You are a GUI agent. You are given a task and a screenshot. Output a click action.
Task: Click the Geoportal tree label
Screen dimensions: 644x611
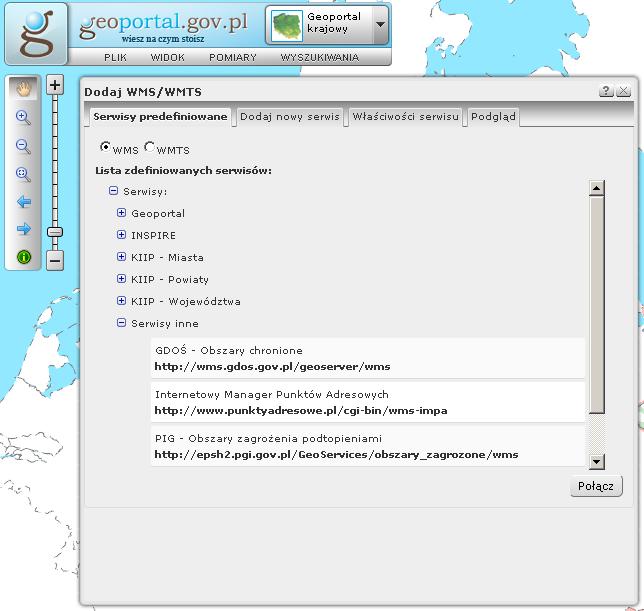(158, 214)
